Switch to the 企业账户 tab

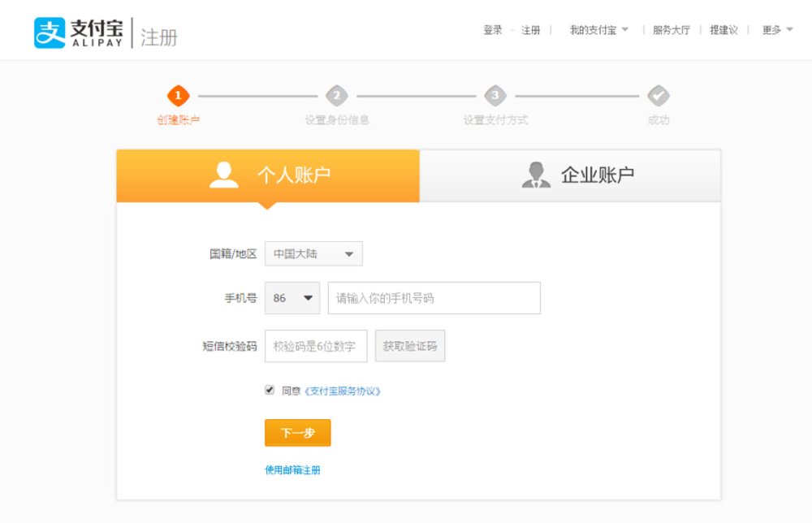click(570, 175)
